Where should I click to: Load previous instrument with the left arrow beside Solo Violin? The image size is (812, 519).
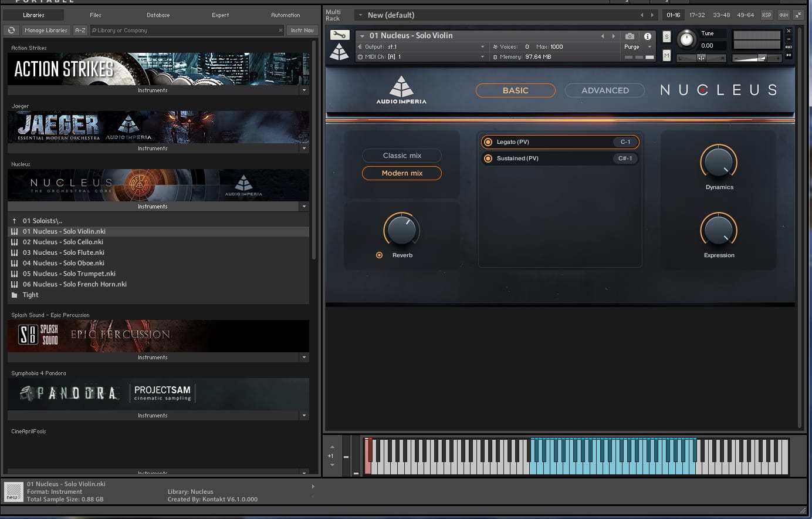tap(603, 36)
